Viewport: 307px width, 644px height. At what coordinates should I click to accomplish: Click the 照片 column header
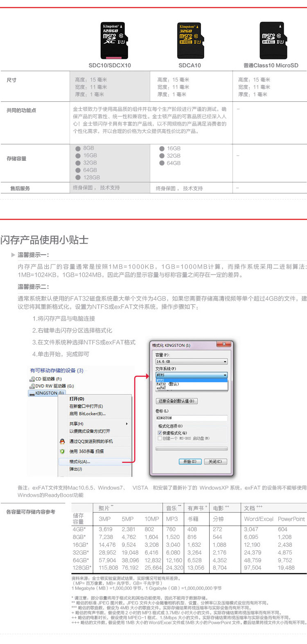click(106, 508)
